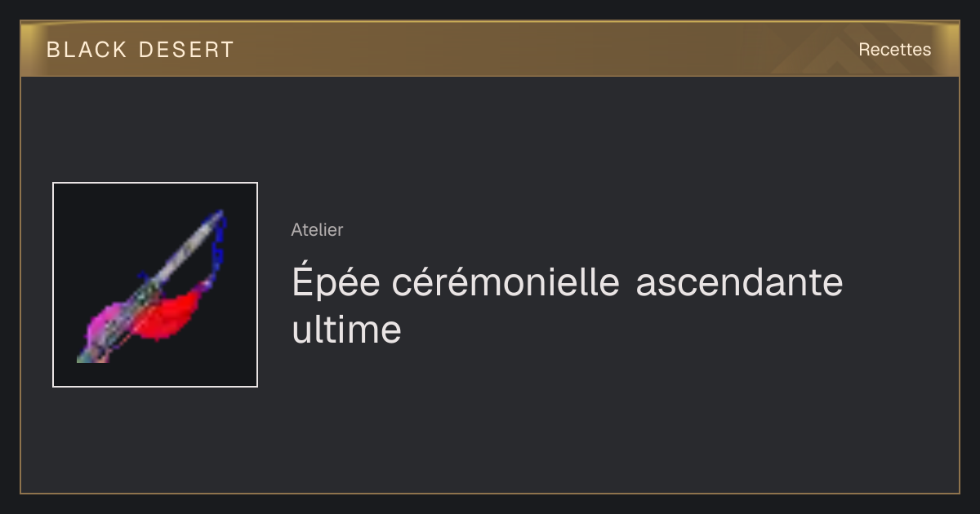
Task: Click the word 'DESERT' in the logo
Action: pyautogui.click(x=186, y=50)
